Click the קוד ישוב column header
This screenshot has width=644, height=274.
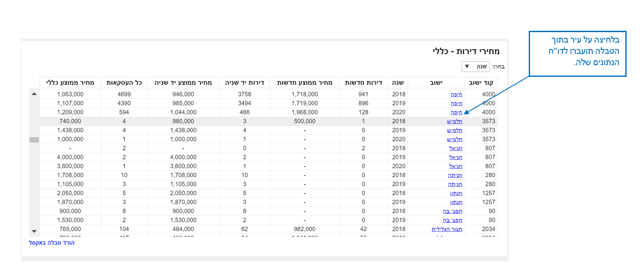click(x=481, y=83)
